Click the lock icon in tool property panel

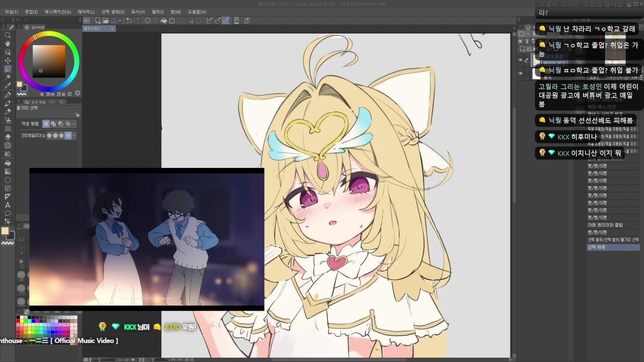click(x=77, y=115)
